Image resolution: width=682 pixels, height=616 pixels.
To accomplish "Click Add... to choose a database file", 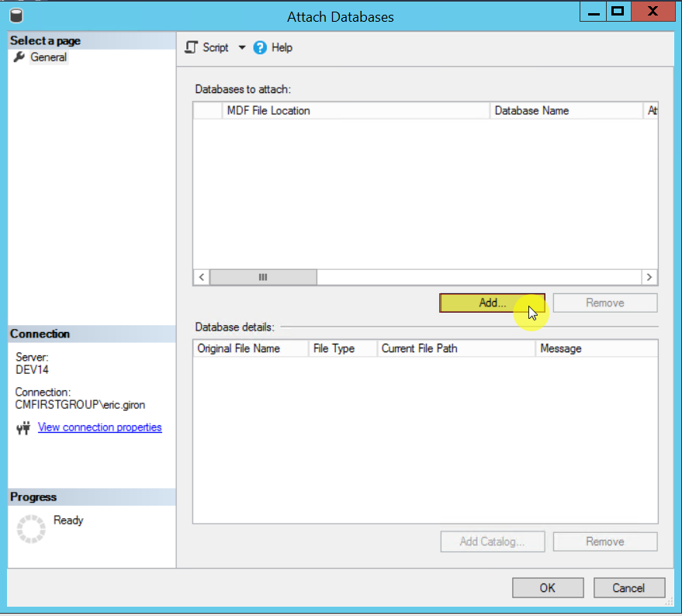I will click(x=492, y=303).
